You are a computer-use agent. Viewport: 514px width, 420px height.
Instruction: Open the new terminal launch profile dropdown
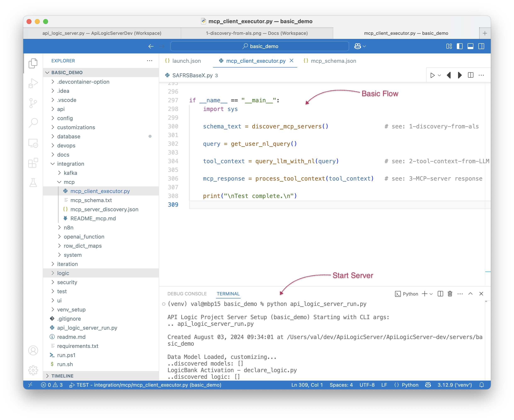tap(431, 294)
